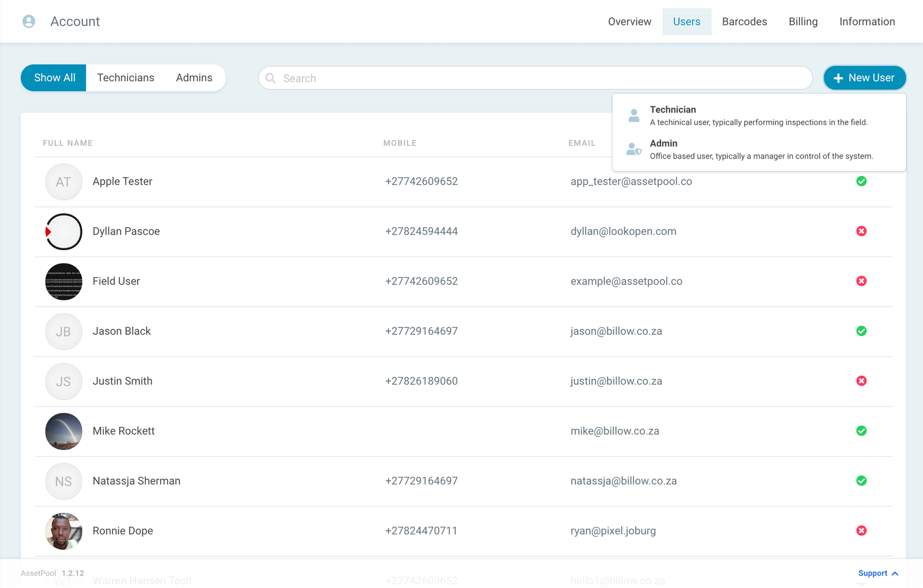Select the Field User name
The width and height of the screenshot is (923, 588).
(x=116, y=281)
